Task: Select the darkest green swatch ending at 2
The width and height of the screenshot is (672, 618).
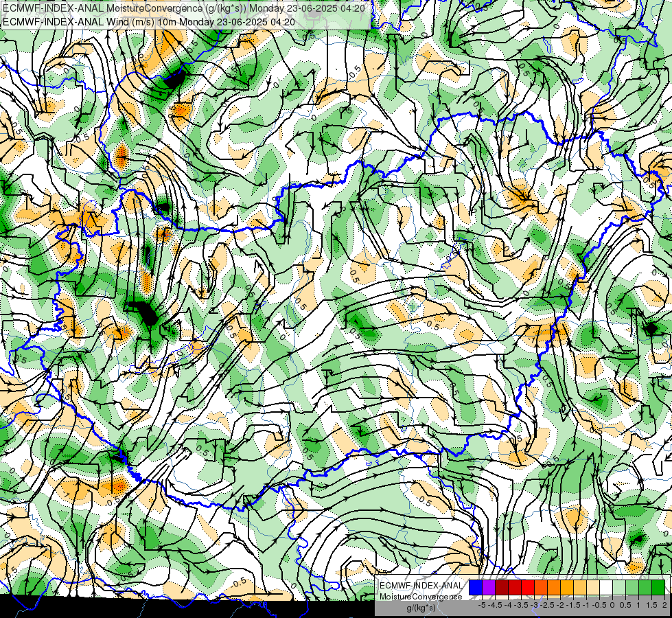Action: [658, 588]
